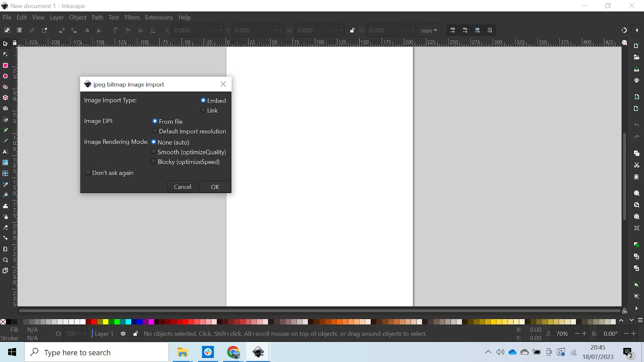Select Smooth (optimizeQuality) rendering mode
The image size is (644, 362).
(154, 152)
